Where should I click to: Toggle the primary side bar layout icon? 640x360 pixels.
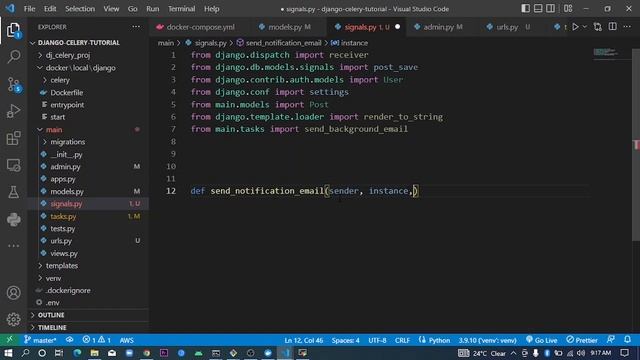click(x=526, y=9)
